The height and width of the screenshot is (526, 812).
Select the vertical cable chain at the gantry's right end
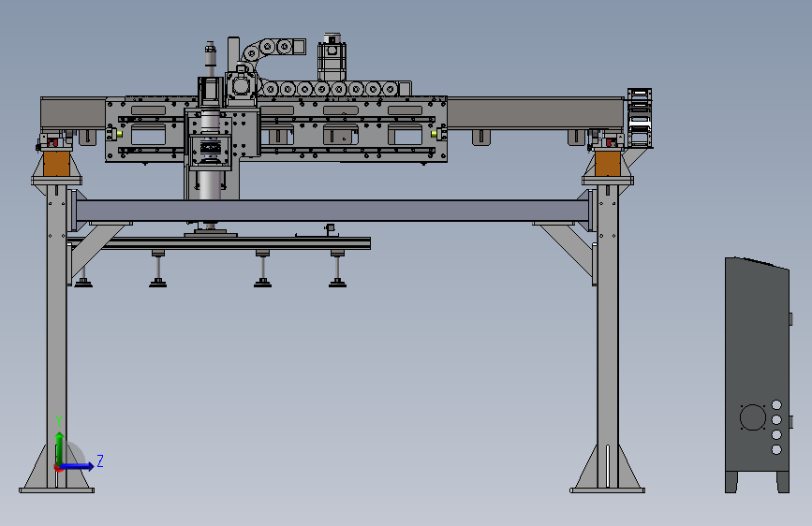(x=640, y=118)
